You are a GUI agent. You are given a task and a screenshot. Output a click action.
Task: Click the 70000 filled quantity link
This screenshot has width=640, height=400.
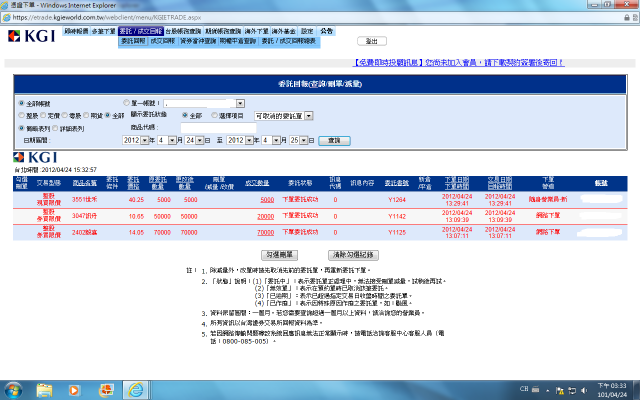pos(265,233)
